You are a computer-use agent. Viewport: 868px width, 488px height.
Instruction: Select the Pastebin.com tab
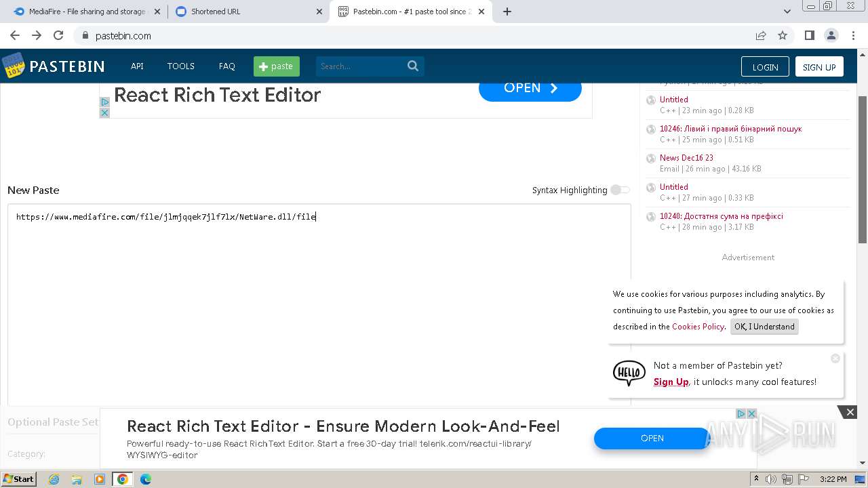click(412, 12)
